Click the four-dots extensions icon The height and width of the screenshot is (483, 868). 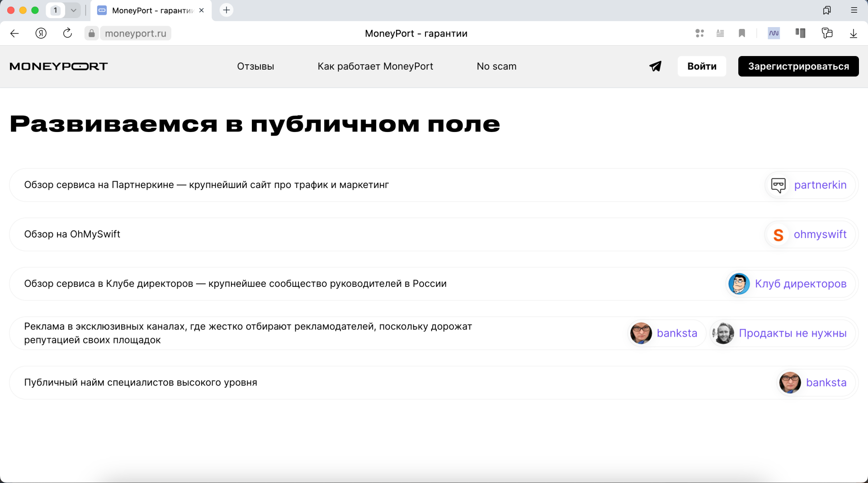(x=700, y=33)
